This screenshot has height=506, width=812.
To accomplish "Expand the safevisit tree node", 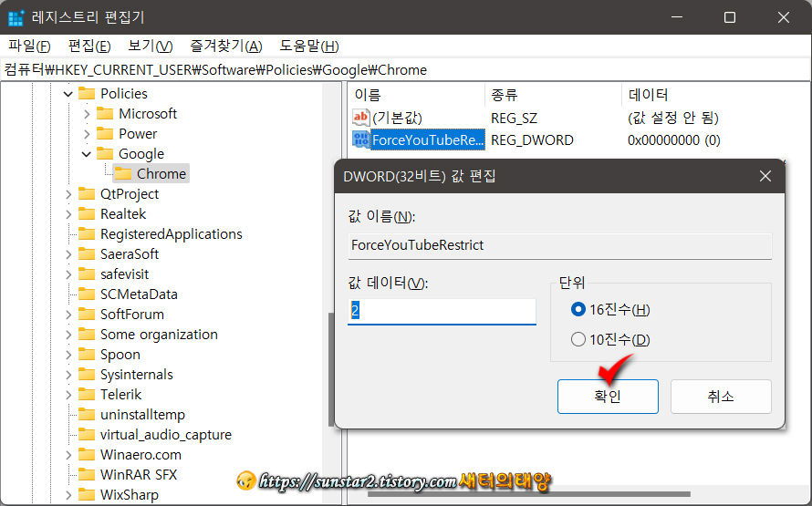I will tap(68, 274).
